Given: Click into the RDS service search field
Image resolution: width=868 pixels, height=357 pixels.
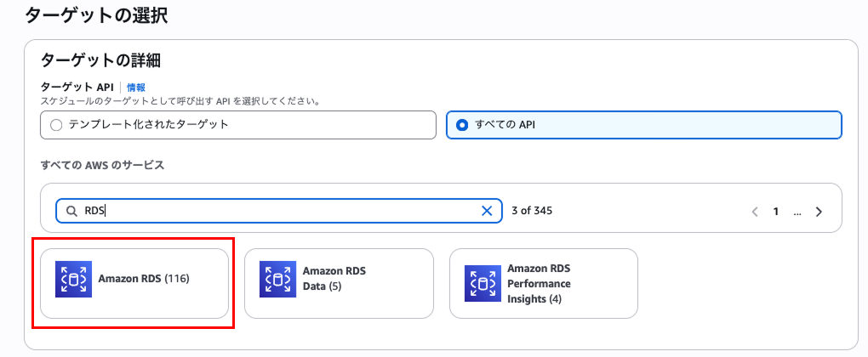Looking at the screenshot, I should pos(279,211).
